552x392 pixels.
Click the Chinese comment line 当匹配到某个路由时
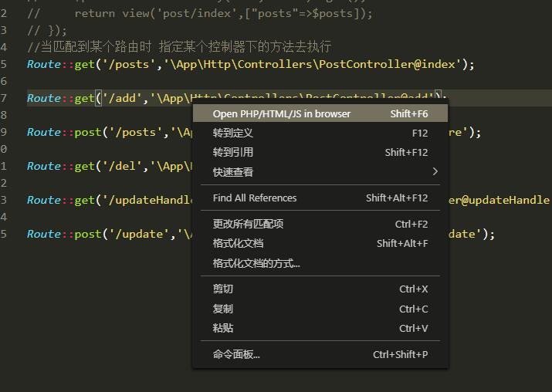179,47
